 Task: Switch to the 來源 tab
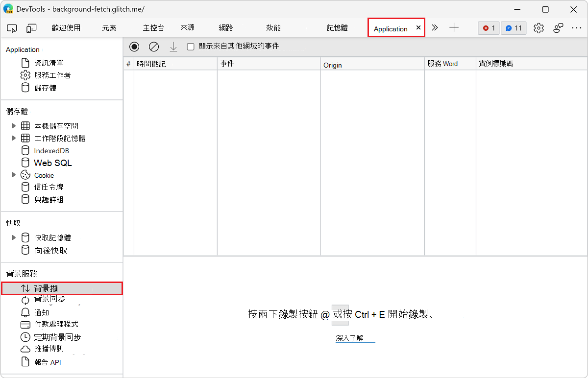[x=187, y=28]
